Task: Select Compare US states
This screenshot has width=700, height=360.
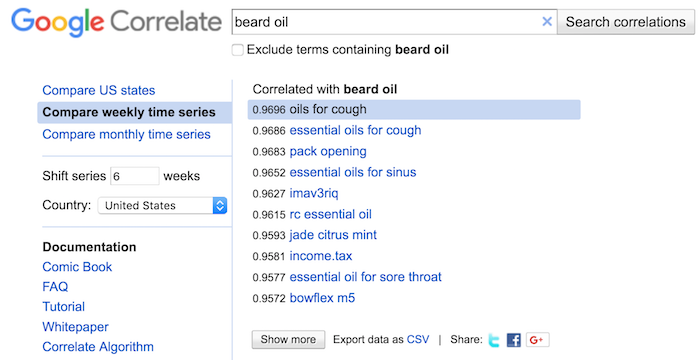Action: [x=99, y=90]
